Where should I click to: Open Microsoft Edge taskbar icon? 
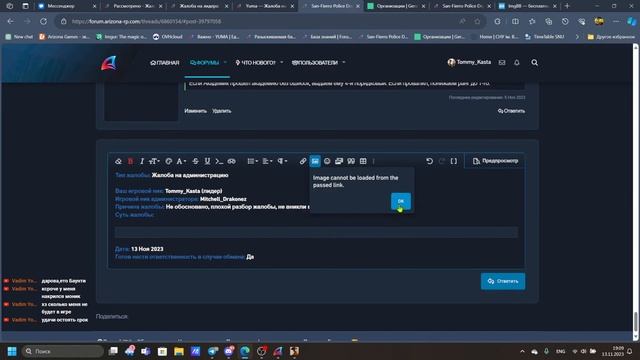coord(245,351)
